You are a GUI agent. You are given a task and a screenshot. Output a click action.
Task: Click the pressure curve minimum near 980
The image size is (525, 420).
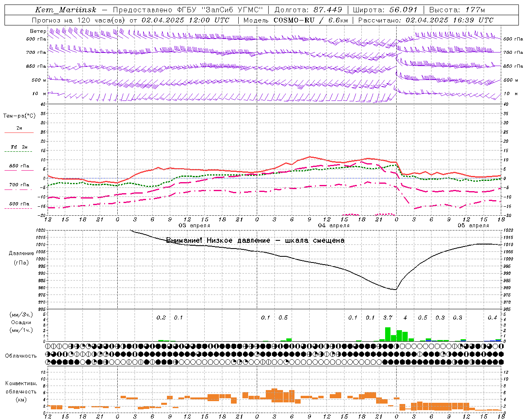tap(395, 290)
